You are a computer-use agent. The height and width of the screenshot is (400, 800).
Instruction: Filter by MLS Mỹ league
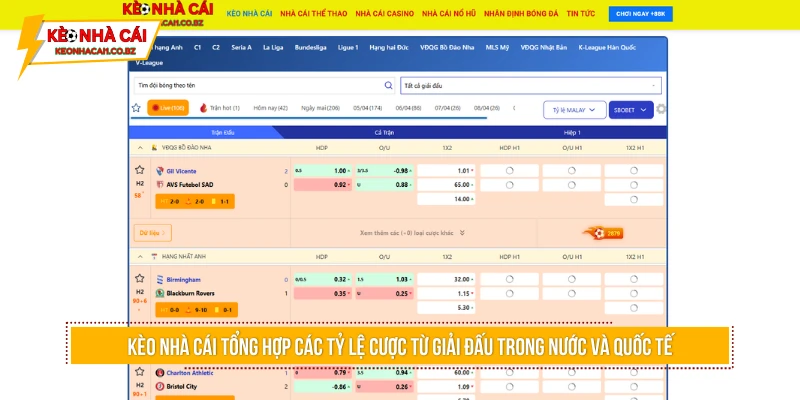click(x=497, y=47)
